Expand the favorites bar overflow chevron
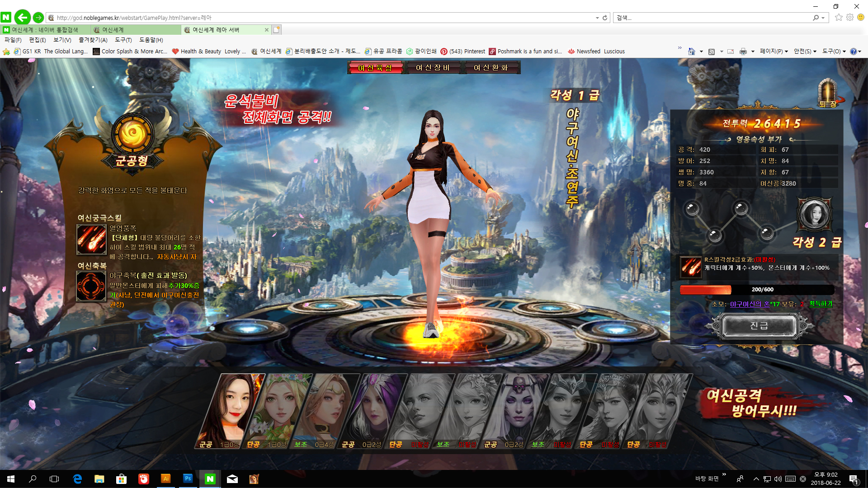The width and height of the screenshot is (868, 488). tap(679, 48)
